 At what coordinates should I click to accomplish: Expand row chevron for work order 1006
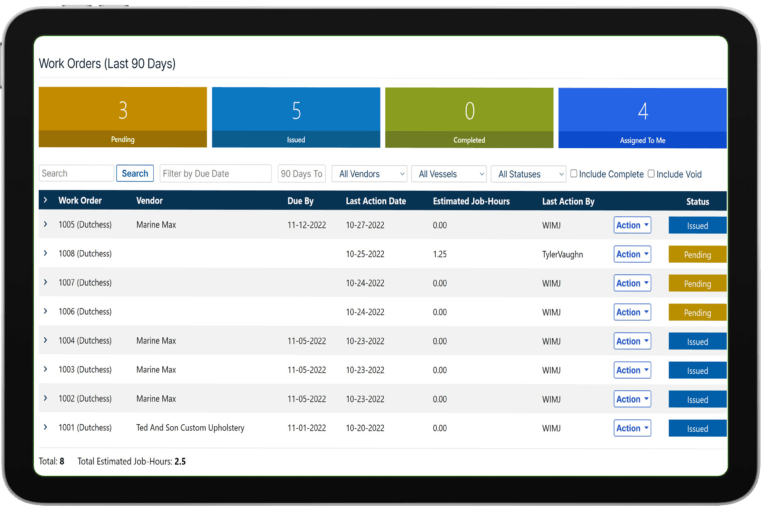click(46, 311)
